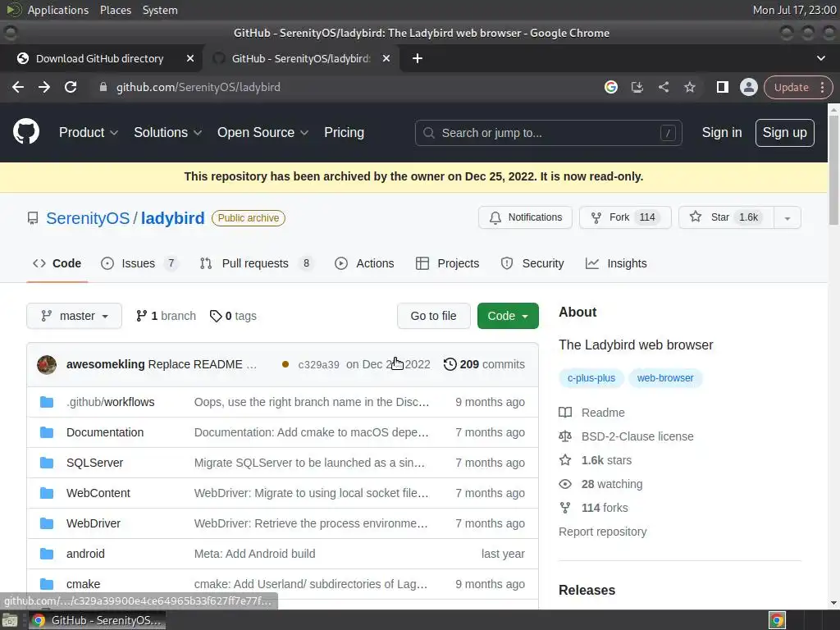Open the star lists dropdown arrow
This screenshot has height=630, width=840.
tap(787, 217)
